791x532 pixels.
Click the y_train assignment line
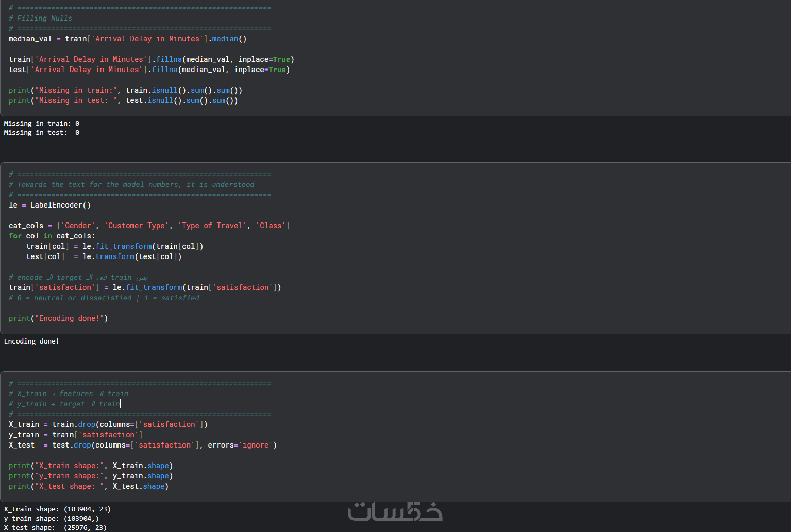coord(75,435)
